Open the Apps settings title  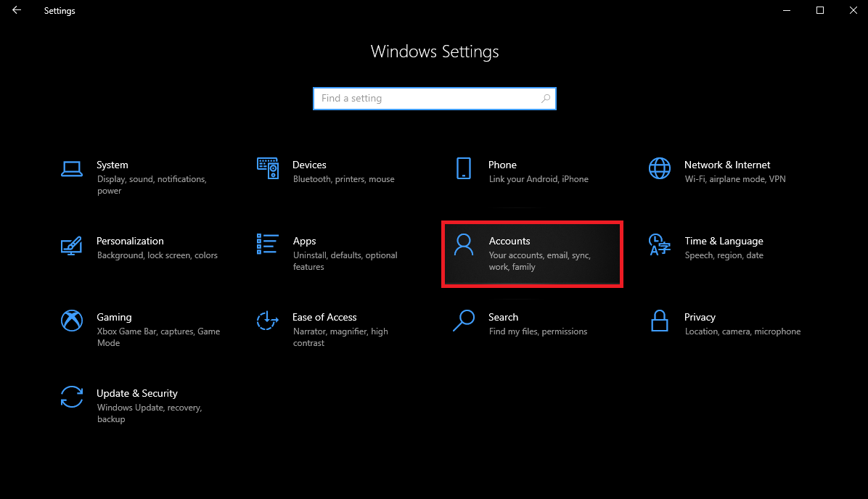(x=305, y=242)
